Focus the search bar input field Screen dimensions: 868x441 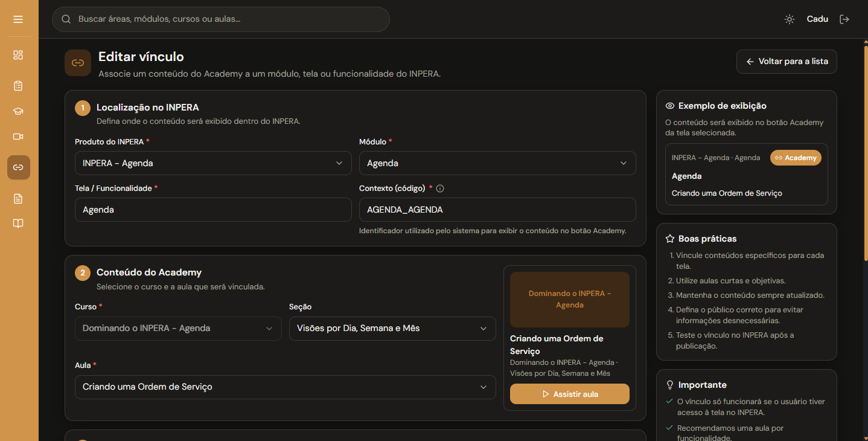tap(221, 19)
